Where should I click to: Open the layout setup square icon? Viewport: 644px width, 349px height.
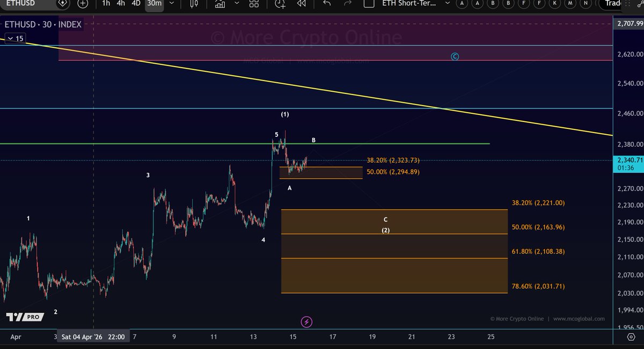tap(369, 3)
